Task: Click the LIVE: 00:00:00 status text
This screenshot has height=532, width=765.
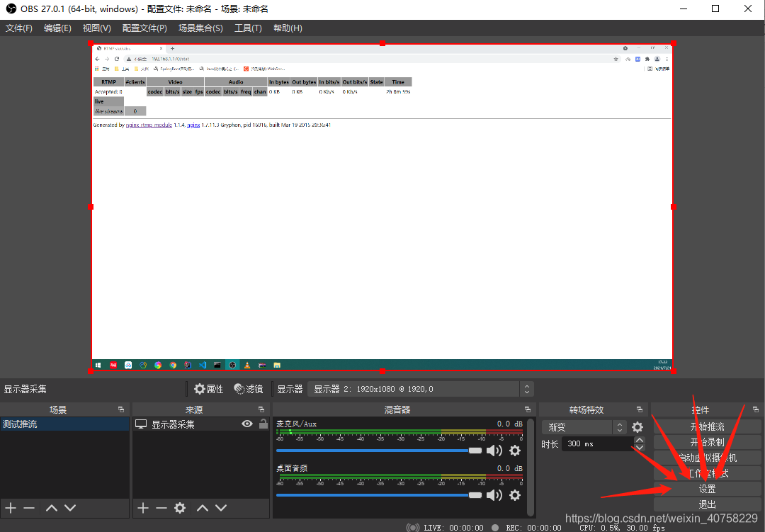Action: pyautogui.click(x=453, y=528)
